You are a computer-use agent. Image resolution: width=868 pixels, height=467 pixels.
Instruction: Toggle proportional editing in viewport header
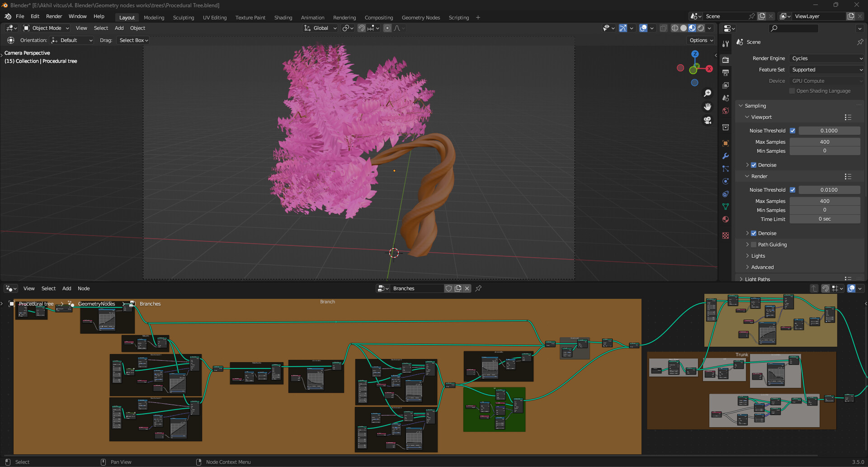pos(387,28)
